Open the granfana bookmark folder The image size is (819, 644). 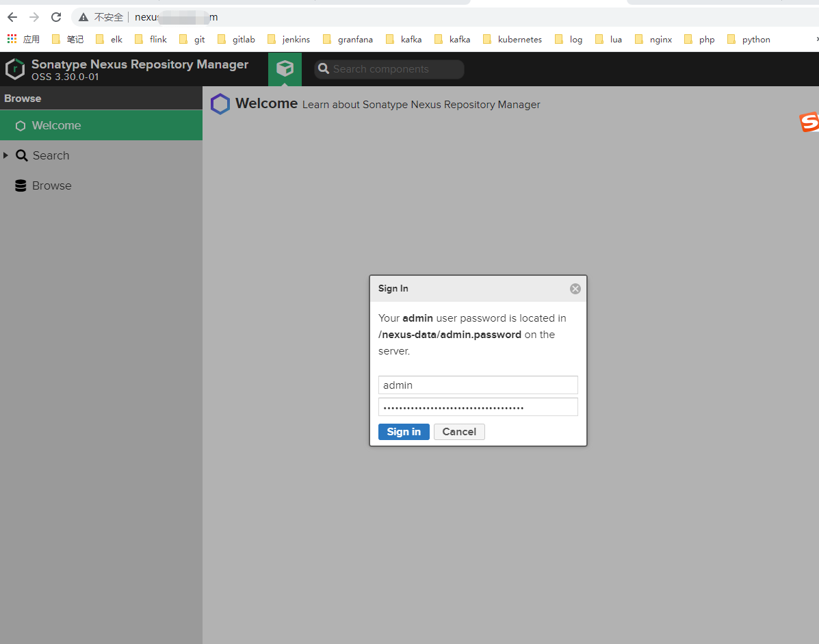(x=348, y=39)
